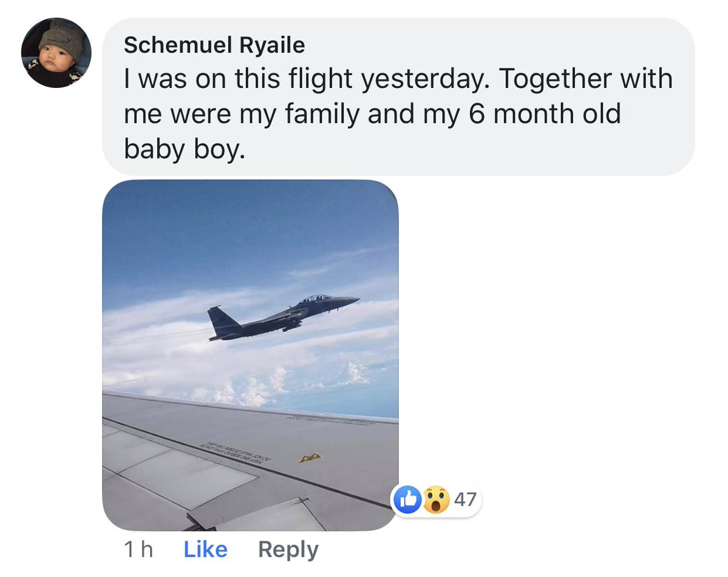The width and height of the screenshot is (728, 577).
Task: Click the blue thumbs-up reaction icon
Action: pyautogui.click(x=407, y=499)
